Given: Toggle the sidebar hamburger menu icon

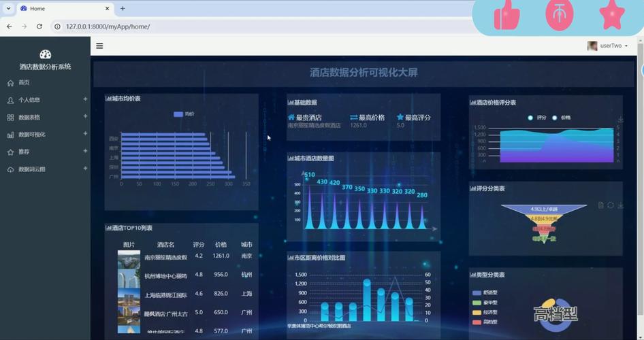Looking at the screenshot, I should tap(99, 46).
